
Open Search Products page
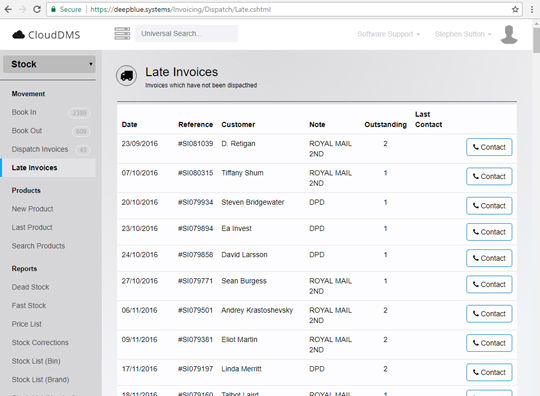coord(38,246)
